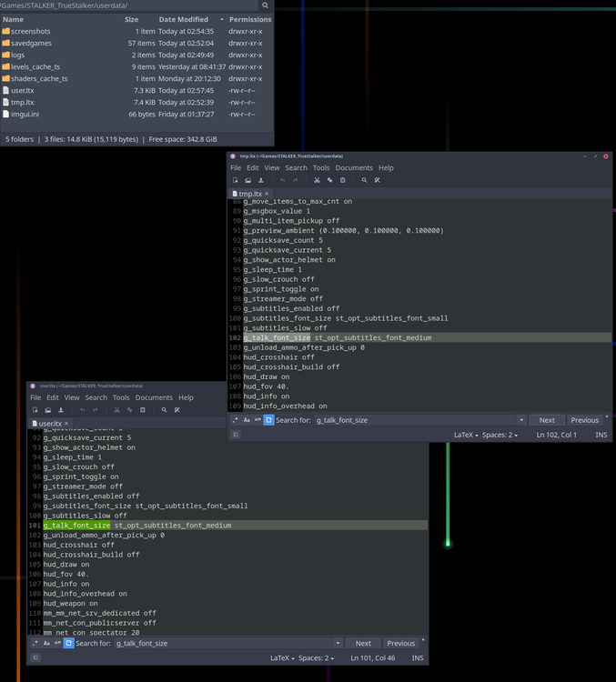Toggle side pane icon in user.ltx status bar

pos(35,657)
